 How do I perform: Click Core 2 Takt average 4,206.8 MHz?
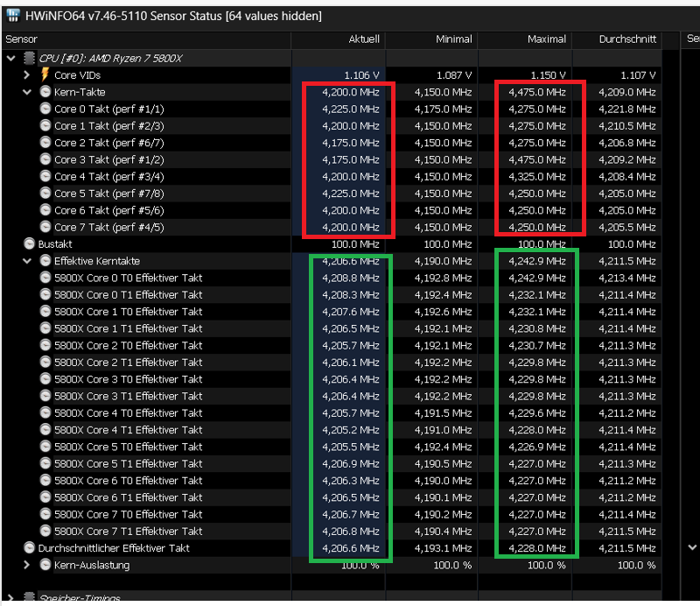pos(627,143)
